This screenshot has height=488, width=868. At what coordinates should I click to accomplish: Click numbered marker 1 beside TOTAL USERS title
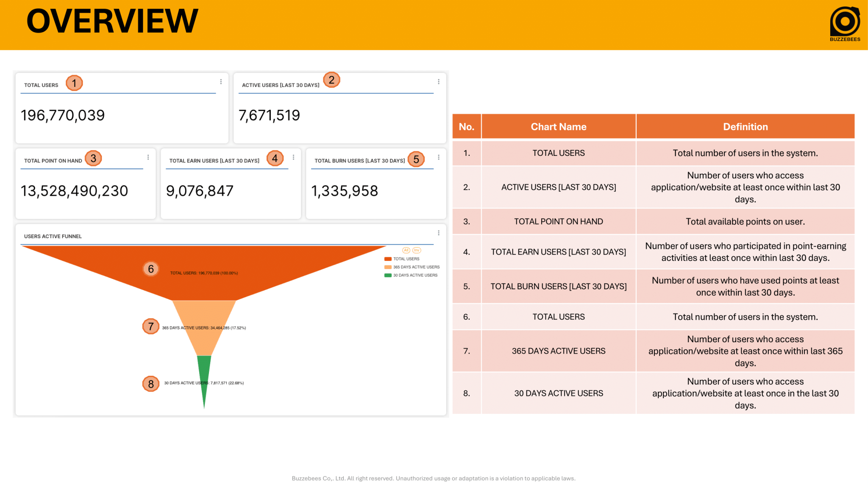pos(75,83)
